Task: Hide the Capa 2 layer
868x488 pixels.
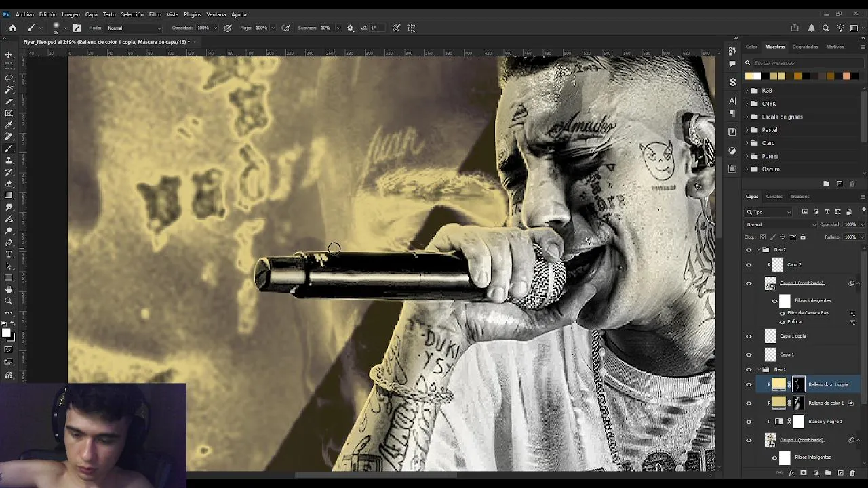Action: click(x=749, y=265)
